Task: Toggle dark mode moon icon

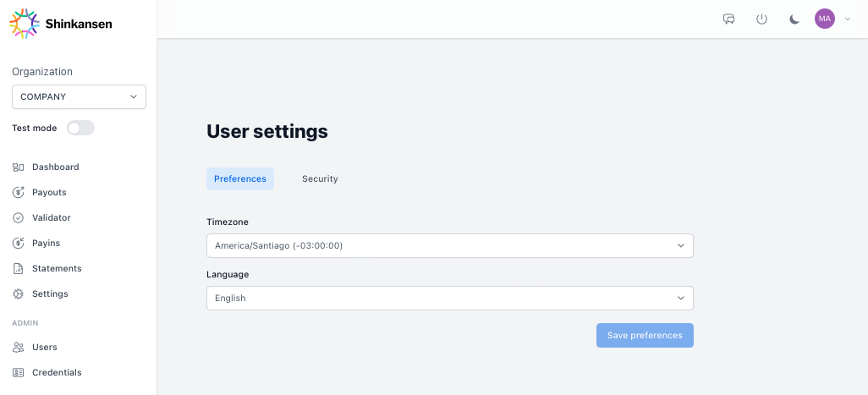Action: tap(794, 19)
